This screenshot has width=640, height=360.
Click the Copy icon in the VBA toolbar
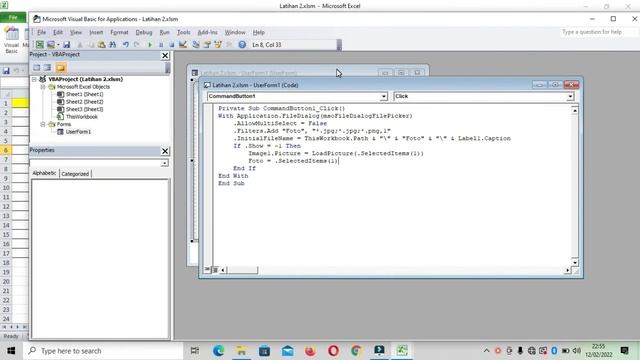[91, 44]
